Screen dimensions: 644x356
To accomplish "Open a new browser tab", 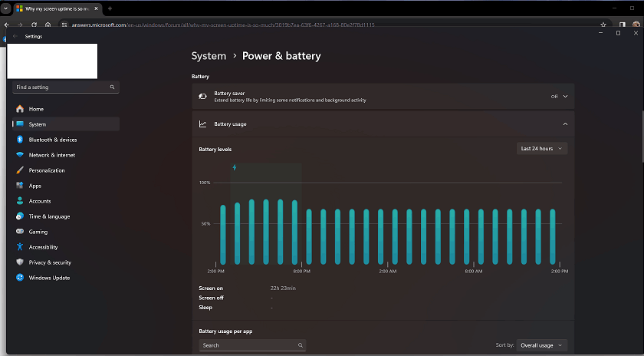I will (x=110, y=8).
